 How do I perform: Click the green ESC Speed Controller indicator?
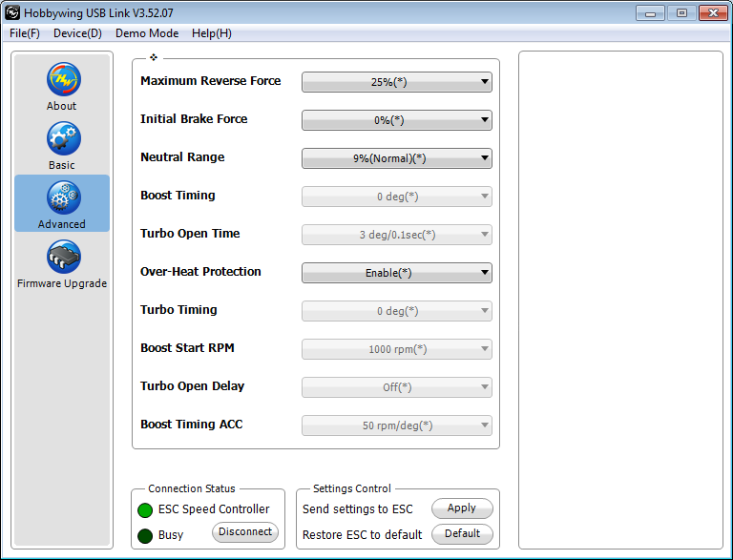[x=145, y=510]
